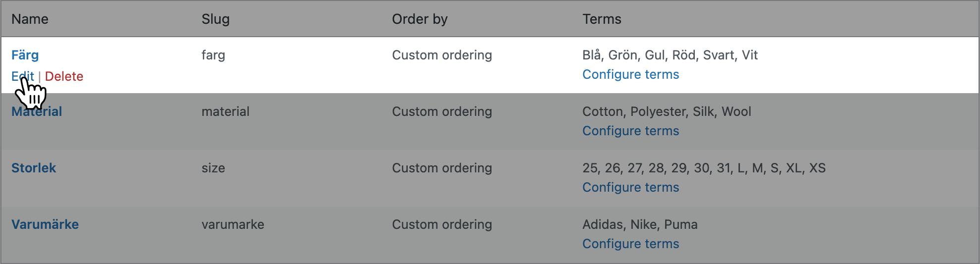Configure terms for Varumärke attribute
This screenshot has width=980, height=264.
coord(630,244)
